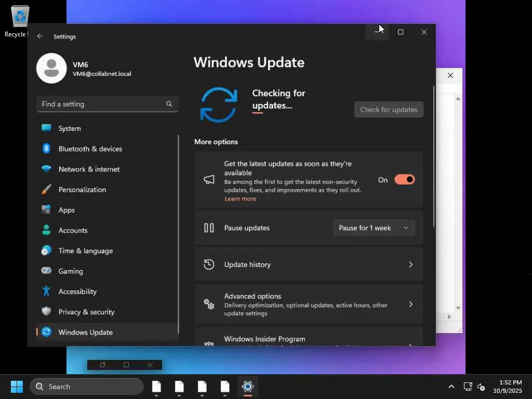The height and width of the screenshot is (399, 532).
Task: Open the Pause for 1 week dropdown arrow
Action: click(x=406, y=228)
